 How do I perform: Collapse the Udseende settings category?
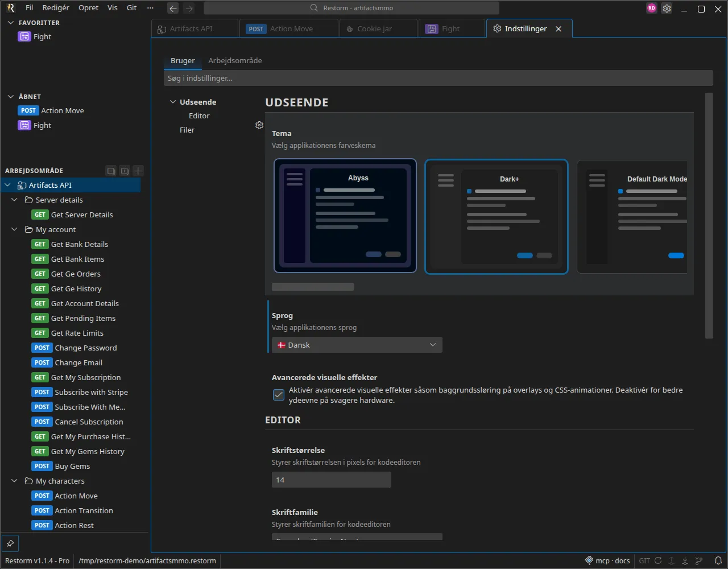coord(173,102)
